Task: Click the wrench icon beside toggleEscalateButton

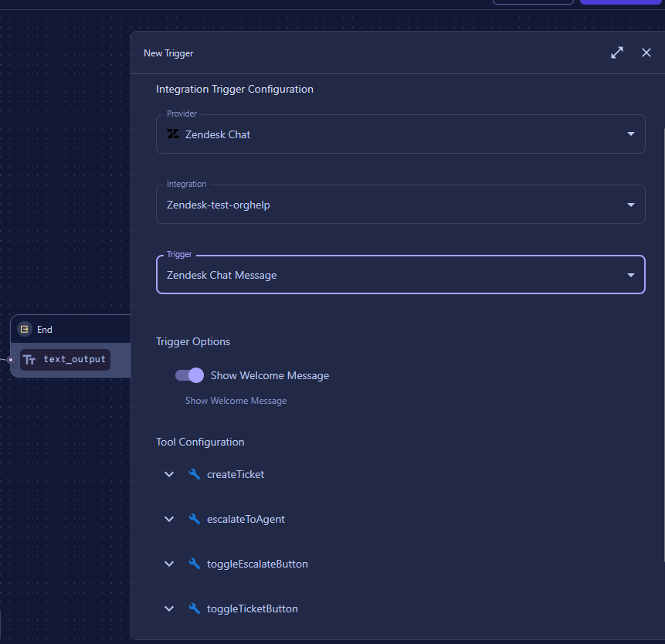Action: click(195, 564)
